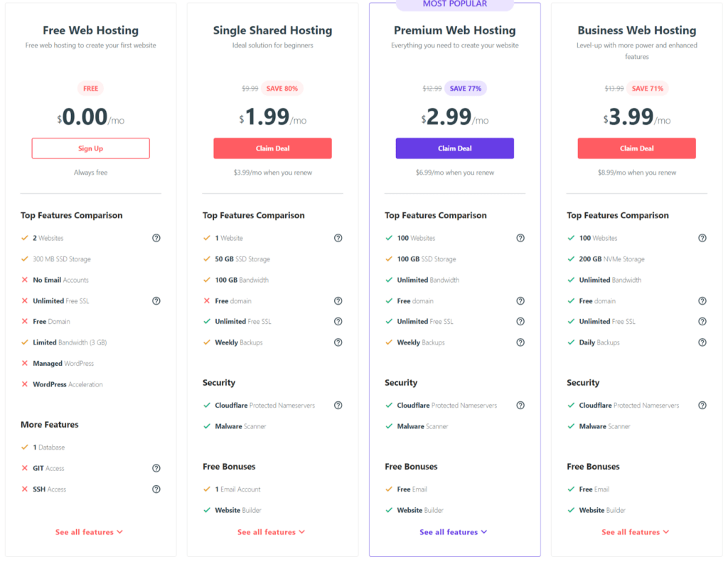
Task: Expand See all features under Business Web Hosting
Action: 636,531
